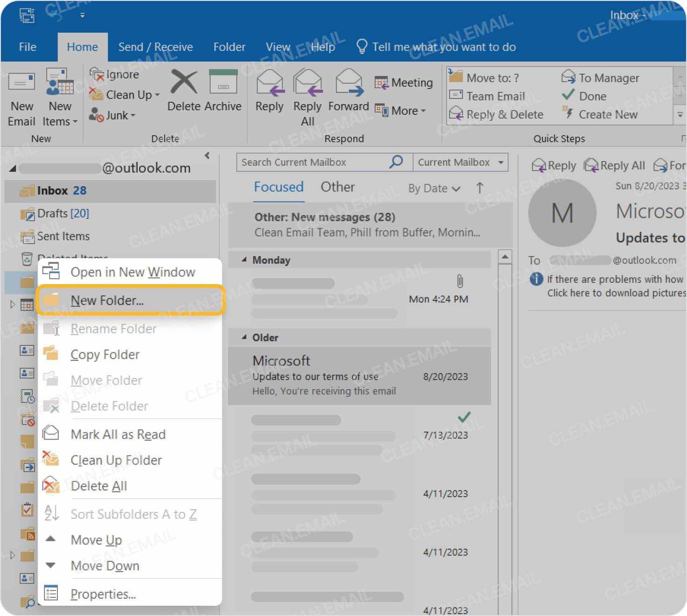
Task: Click the Reply All icon
Action: point(307,93)
